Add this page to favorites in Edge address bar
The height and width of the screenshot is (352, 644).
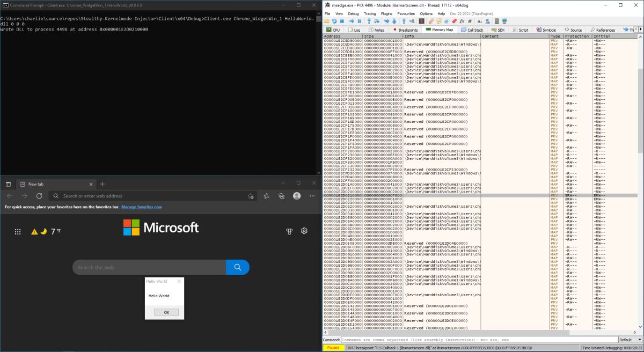(x=251, y=196)
